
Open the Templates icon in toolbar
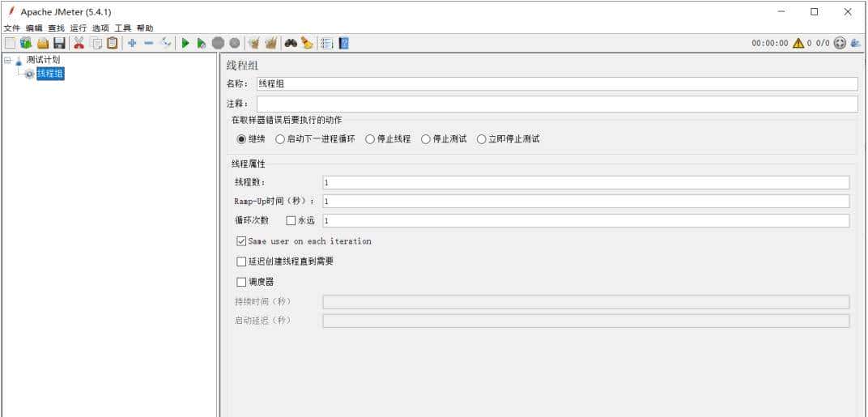point(26,43)
